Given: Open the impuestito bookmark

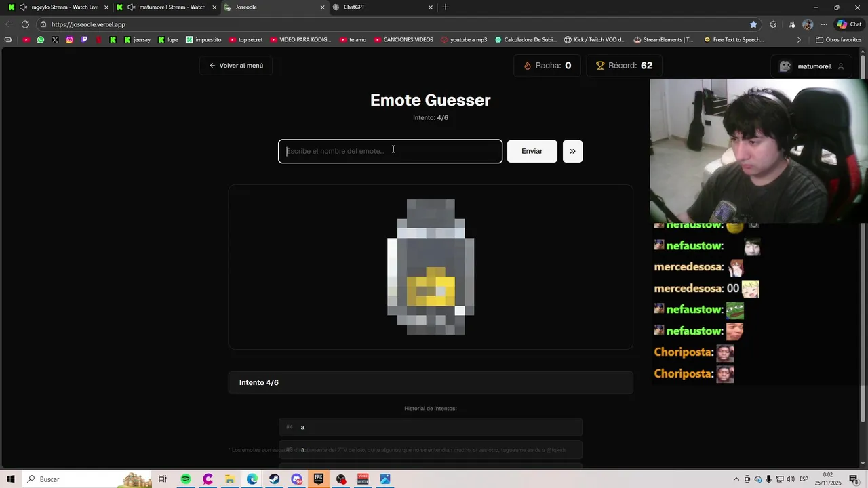Looking at the screenshot, I should pyautogui.click(x=203, y=39).
